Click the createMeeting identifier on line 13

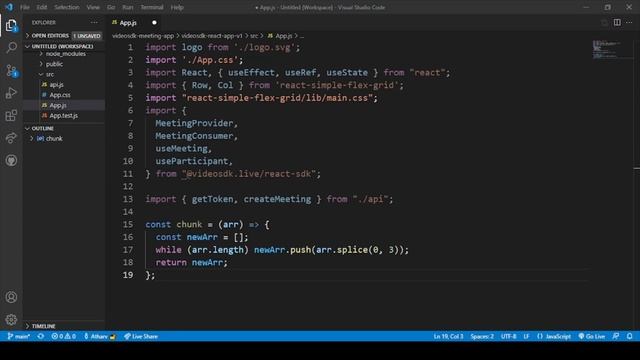click(x=277, y=199)
